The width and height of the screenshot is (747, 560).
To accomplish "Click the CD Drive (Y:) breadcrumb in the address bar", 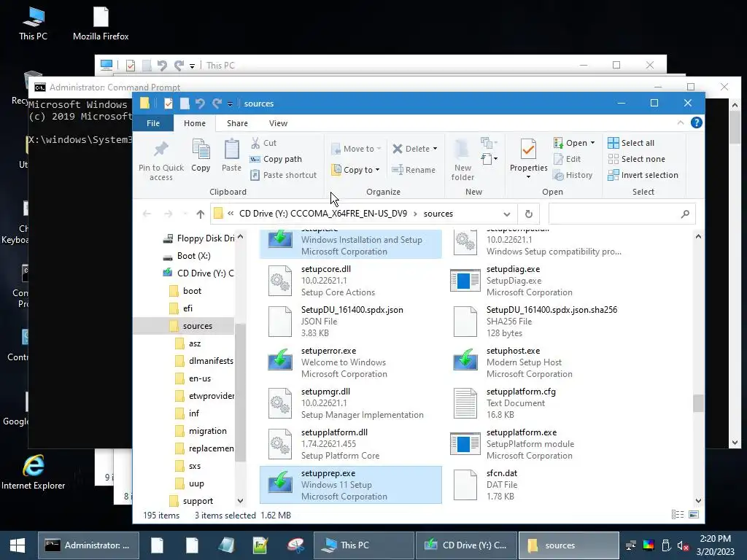I will 323,214.
